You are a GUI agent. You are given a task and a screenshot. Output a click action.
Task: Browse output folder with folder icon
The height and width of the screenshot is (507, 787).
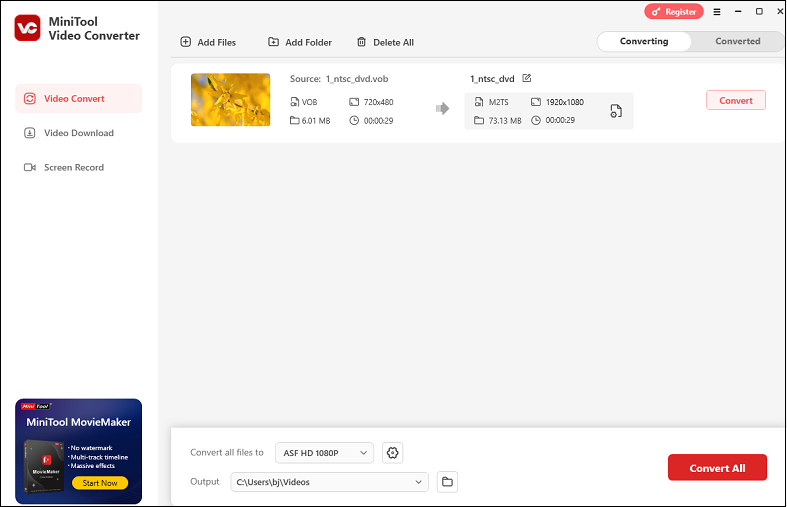[447, 482]
